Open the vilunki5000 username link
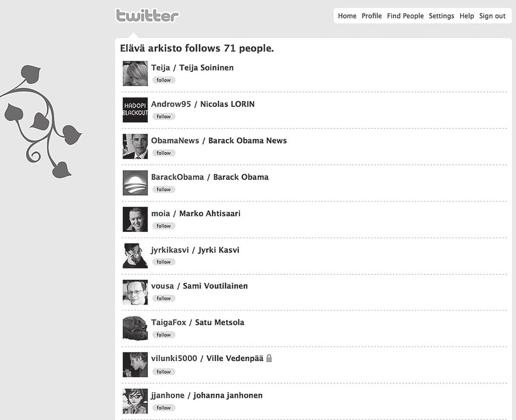This screenshot has height=420, width=516. pos(174,358)
